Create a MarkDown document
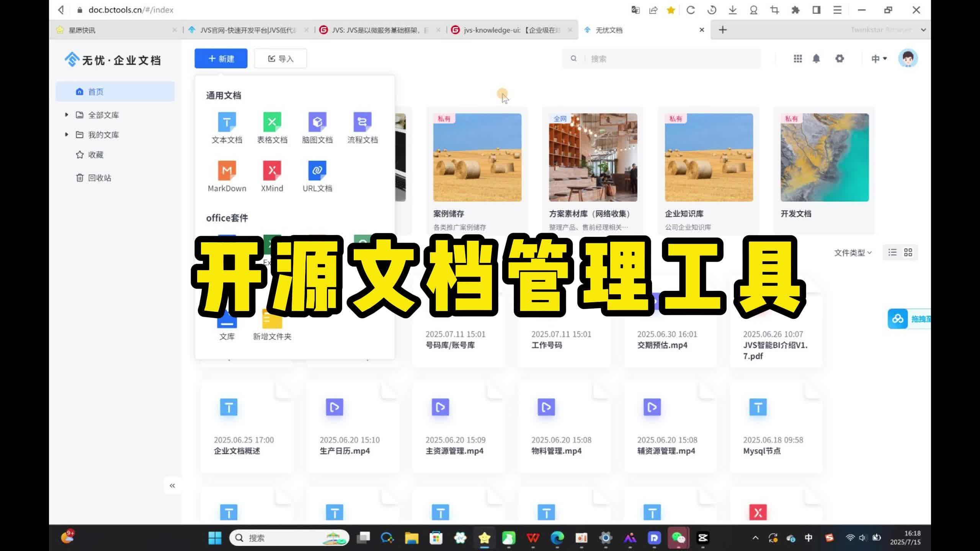Screen dimensions: 980x551 (227, 171)
